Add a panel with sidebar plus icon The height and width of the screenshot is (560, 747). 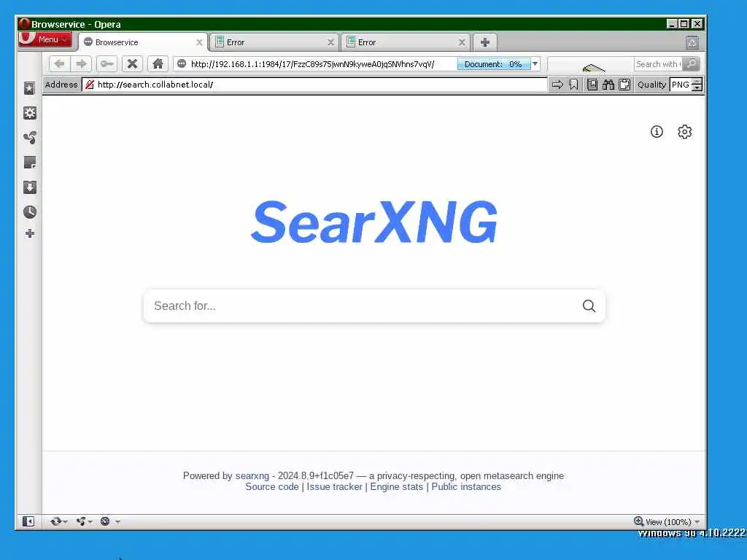tap(29, 233)
